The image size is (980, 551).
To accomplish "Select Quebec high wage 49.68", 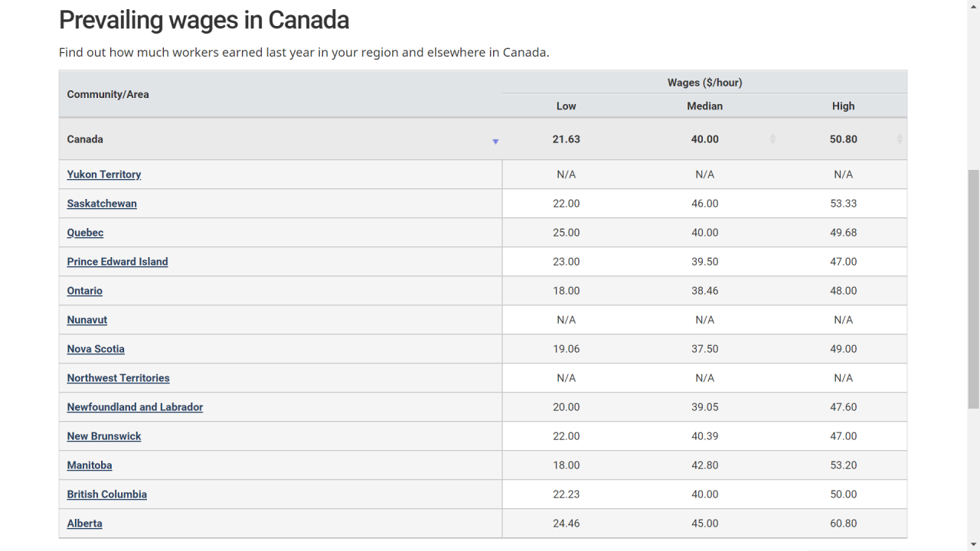I will 843,233.
